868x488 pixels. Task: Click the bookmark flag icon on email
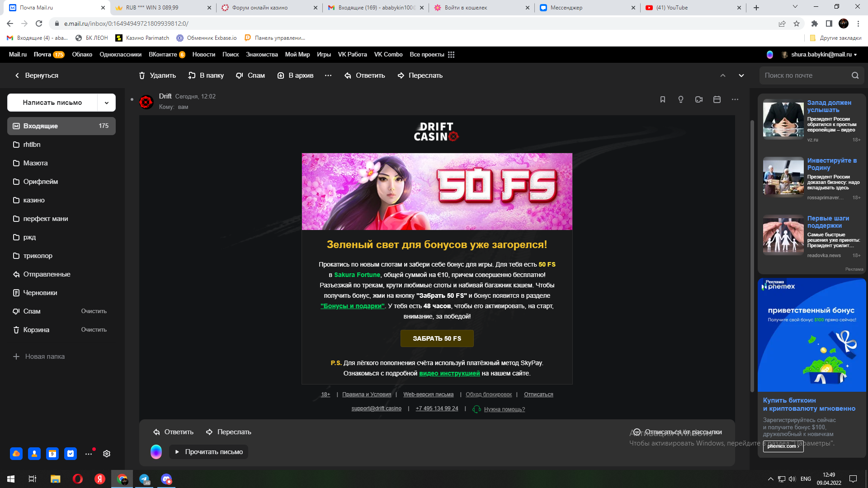663,99
